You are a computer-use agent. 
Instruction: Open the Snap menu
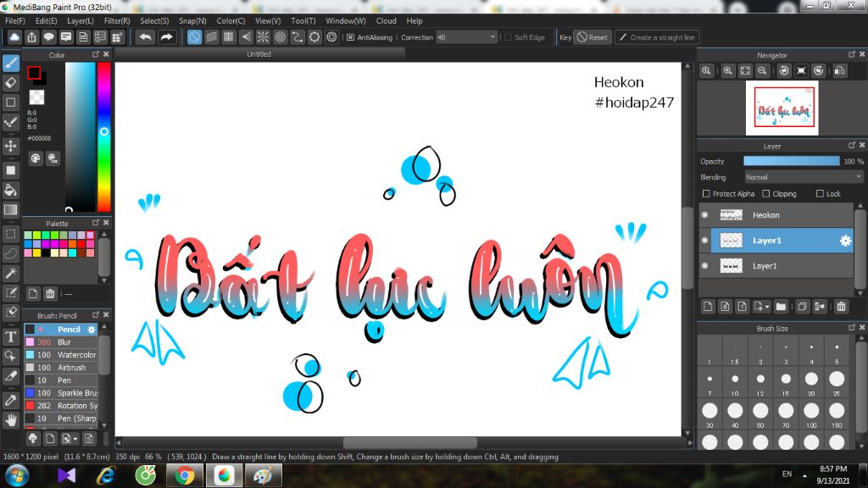click(x=192, y=20)
